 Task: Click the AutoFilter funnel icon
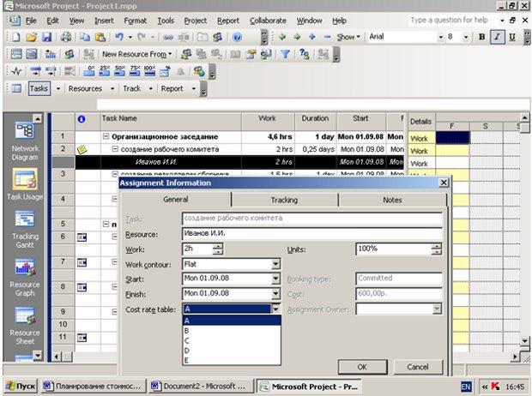click(286, 54)
